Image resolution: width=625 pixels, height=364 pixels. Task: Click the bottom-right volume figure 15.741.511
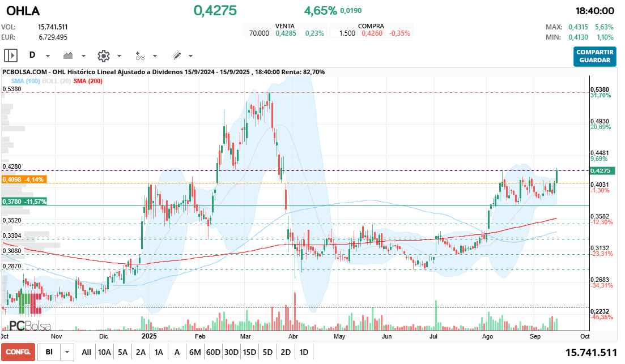point(591,353)
